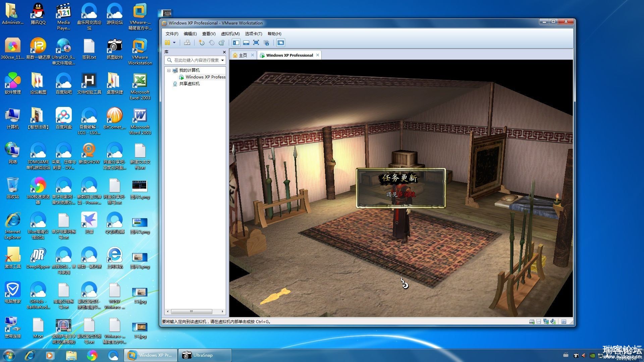Open the 文件(F) menu

(x=172, y=34)
